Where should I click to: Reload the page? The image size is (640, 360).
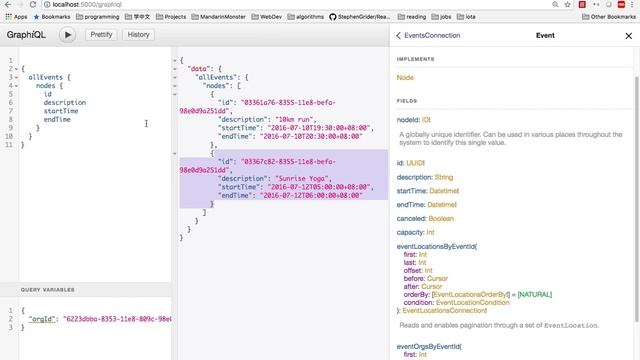(x=33, y=4)
